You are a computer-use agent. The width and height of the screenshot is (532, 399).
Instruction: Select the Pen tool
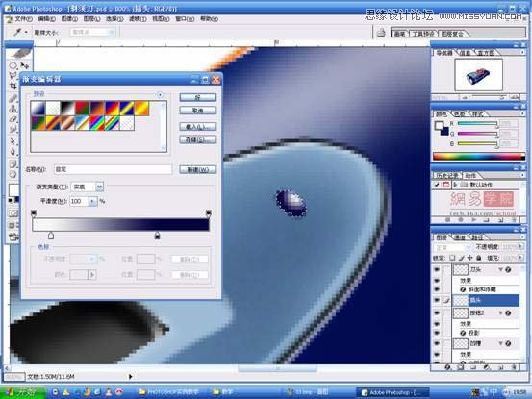click(13, 151)
